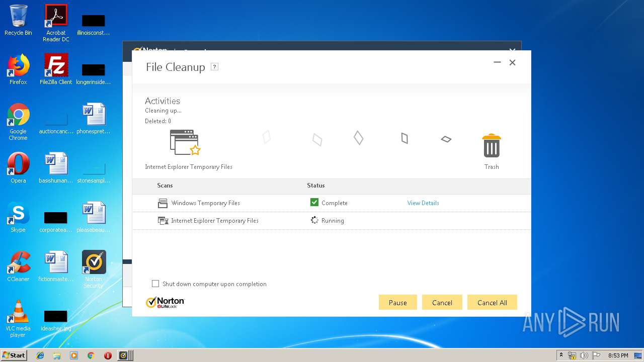Click the Scans column header
The width and height of the screenshot is (644, 362).
coord(165,186)
